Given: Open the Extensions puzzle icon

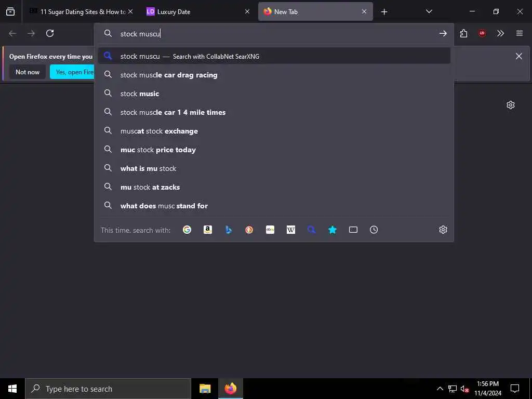Looking at the screenshot, I should 464,33.
